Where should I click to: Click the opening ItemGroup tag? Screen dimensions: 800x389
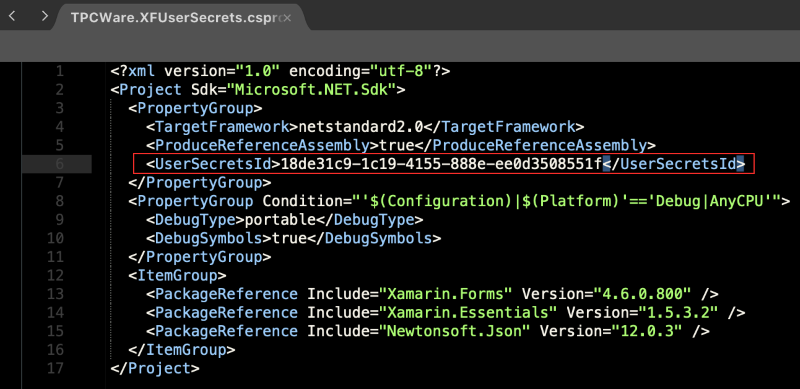178,276
